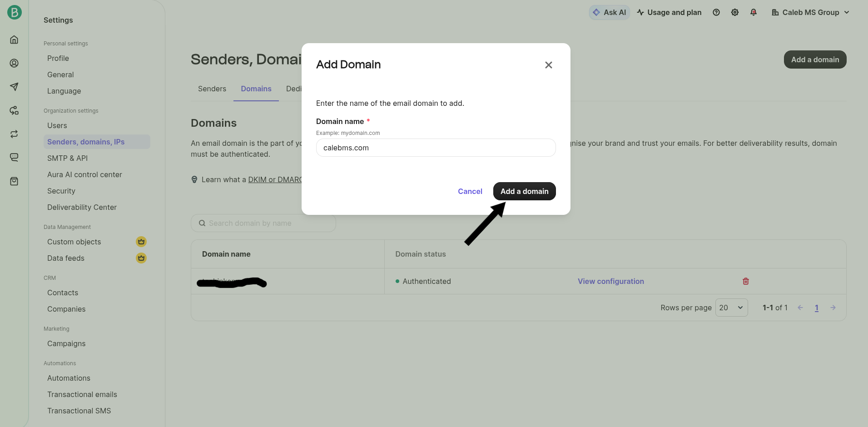Select page 1 in pagination
This screenshot has width=868, height=427.
coord(817,308)
